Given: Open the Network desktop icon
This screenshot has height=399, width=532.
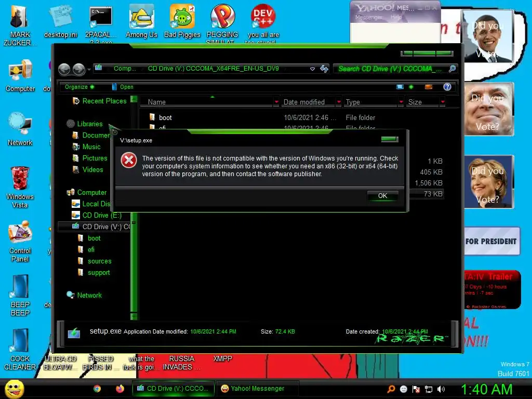Looking at the screenshot, I should (x=20, y=129).
